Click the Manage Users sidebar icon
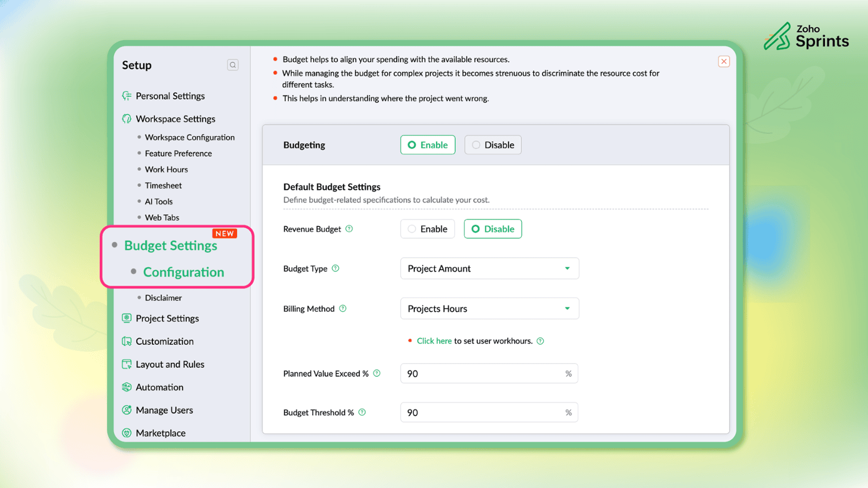Screen dimensions: 868x488 (127, 410)
